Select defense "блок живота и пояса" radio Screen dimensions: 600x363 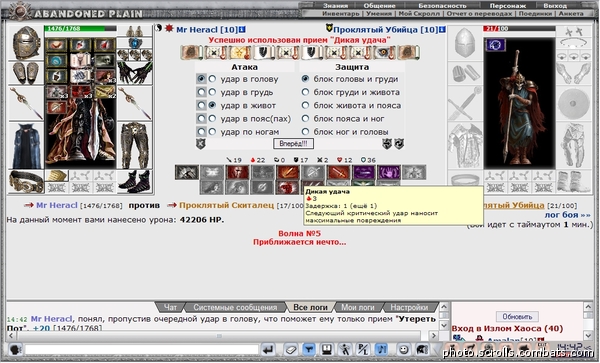[x=305, y=105]
